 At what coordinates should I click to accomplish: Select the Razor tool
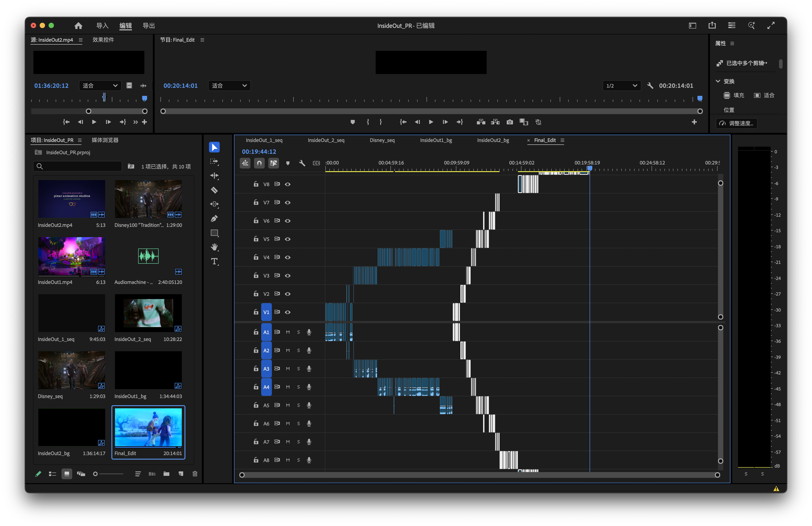click(214, 190)
